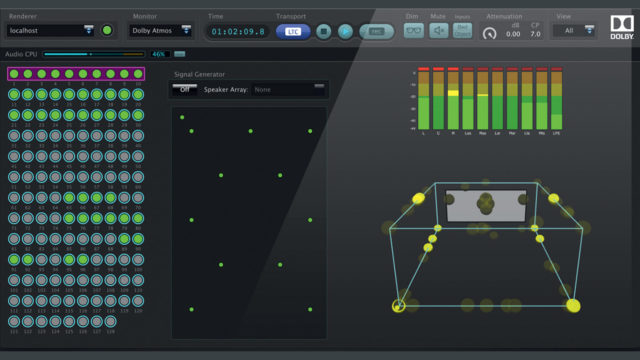Click the record pill button in Transport

coord(376,31)
